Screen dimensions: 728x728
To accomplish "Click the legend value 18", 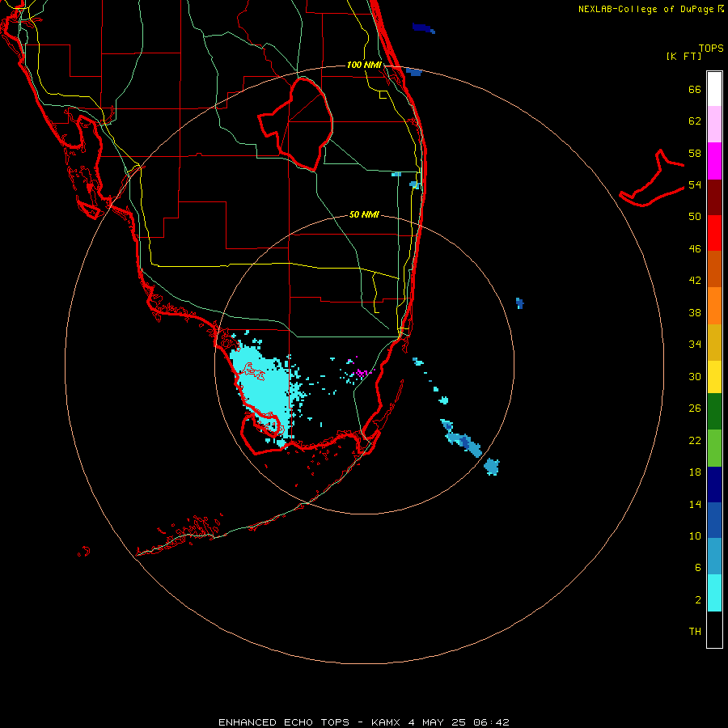I will pos(695,472).
